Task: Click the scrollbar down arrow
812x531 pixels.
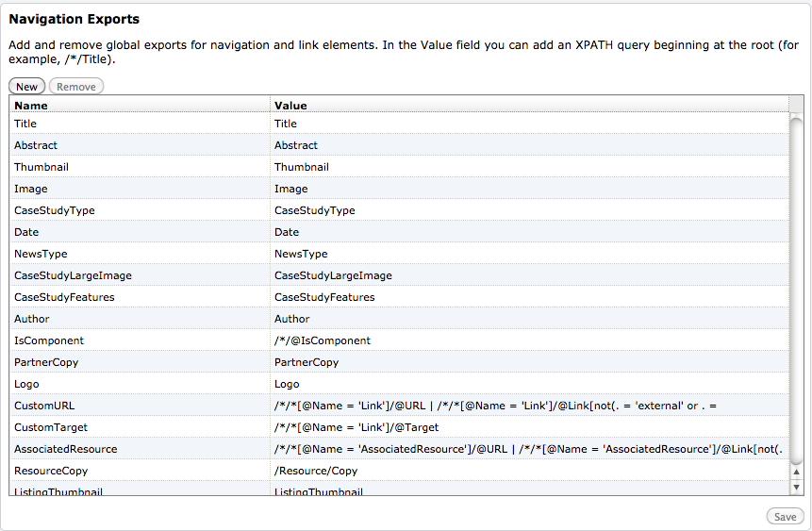Action: click(797, 487)
